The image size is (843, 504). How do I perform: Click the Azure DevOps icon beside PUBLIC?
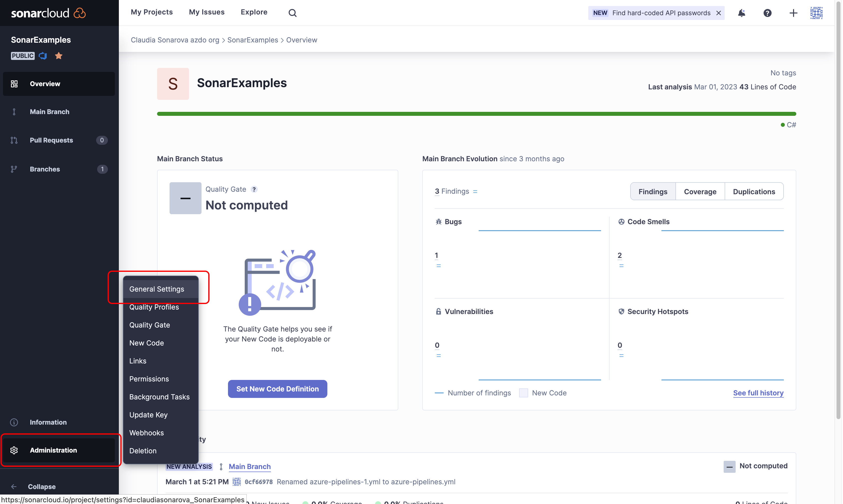pos(43,56)
